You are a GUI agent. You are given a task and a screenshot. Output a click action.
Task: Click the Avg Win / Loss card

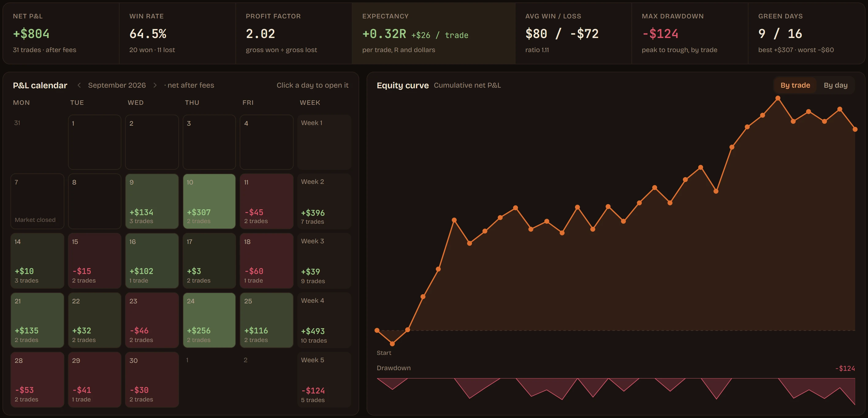click(x=573, y=33)
